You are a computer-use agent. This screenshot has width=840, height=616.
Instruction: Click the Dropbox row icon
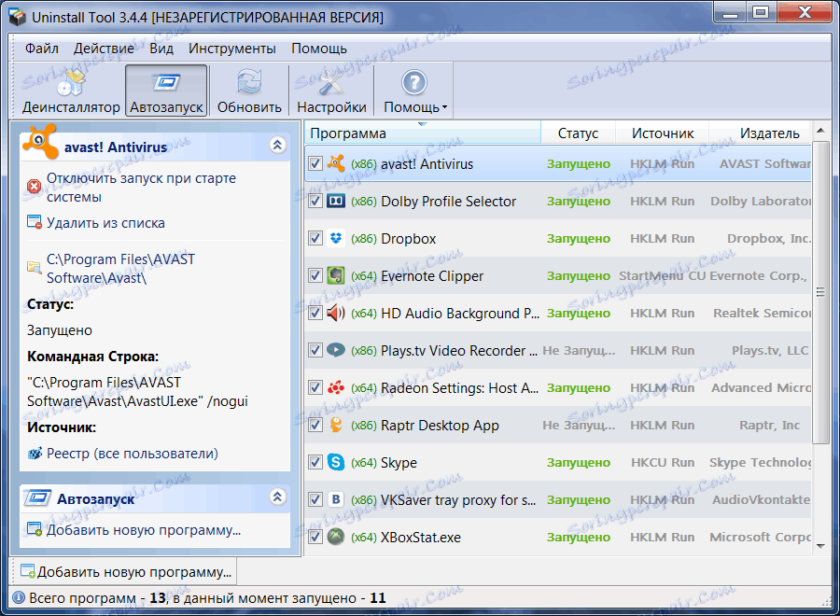pos(336,238)
